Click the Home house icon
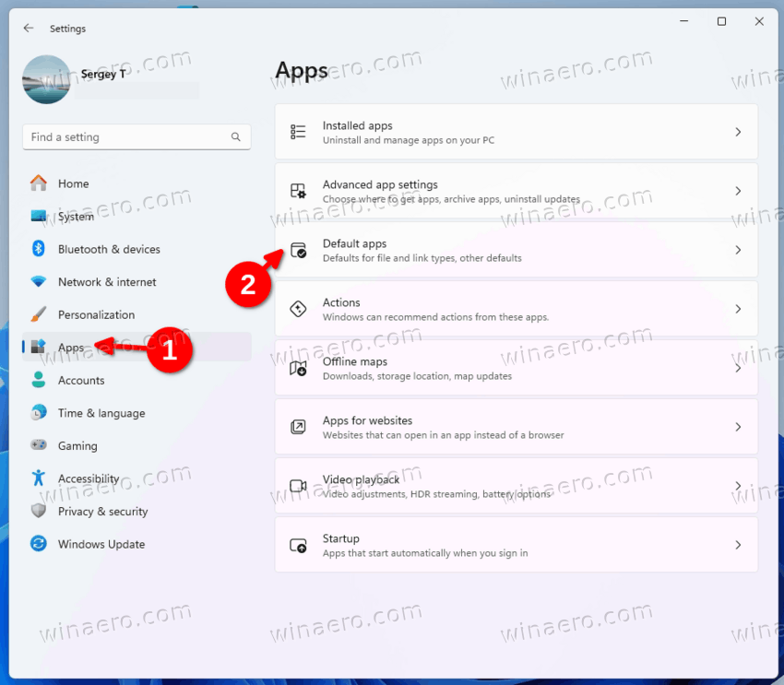 coord(39,183)
